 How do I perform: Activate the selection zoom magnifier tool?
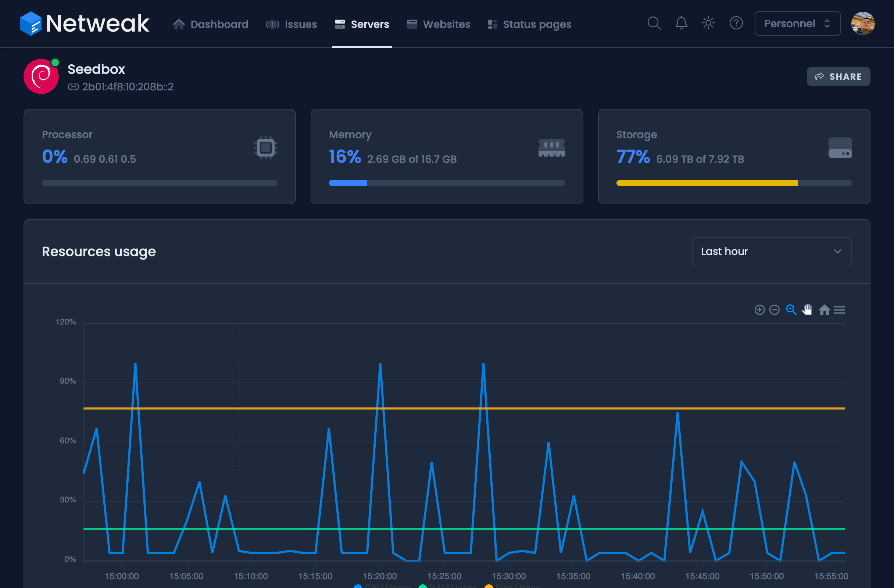791,310
